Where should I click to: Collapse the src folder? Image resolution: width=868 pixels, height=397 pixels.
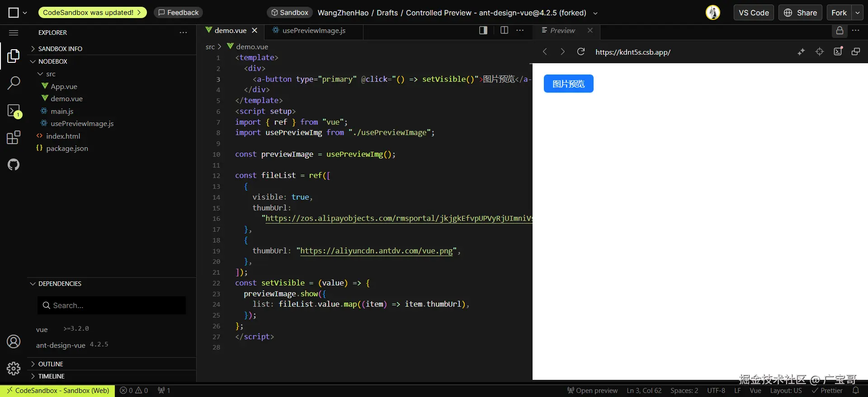click(112, 74)
